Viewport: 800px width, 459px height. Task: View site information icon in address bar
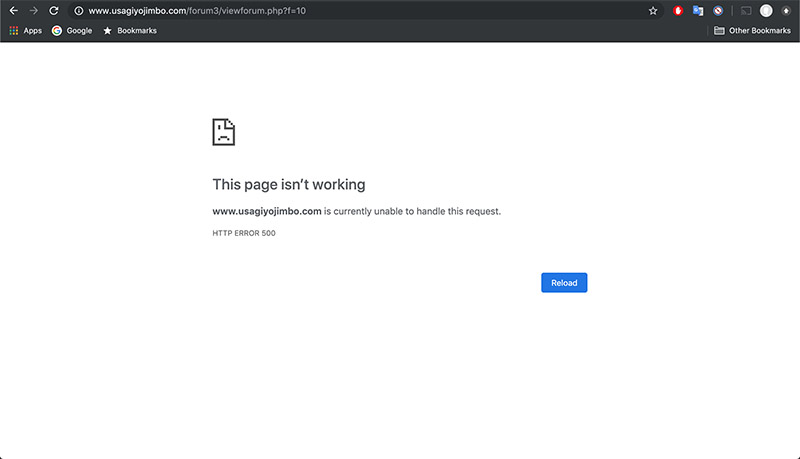77,11
